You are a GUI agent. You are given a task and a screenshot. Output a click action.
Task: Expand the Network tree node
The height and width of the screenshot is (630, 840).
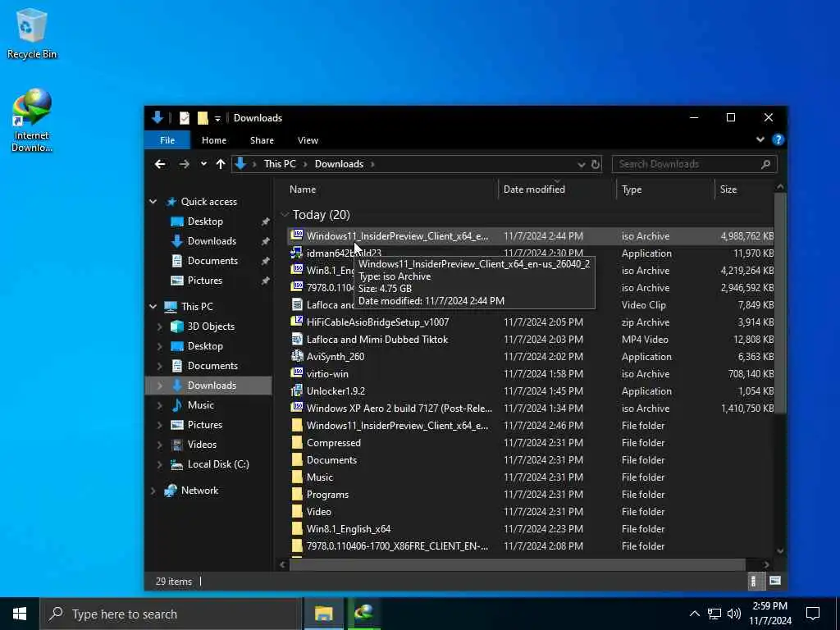(153, 491)
